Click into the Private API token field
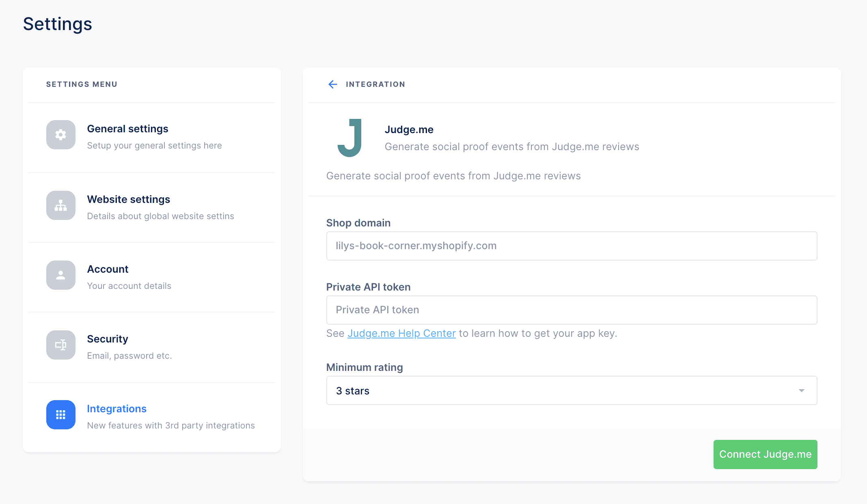 pyautogui.click(x=572, y=310)
